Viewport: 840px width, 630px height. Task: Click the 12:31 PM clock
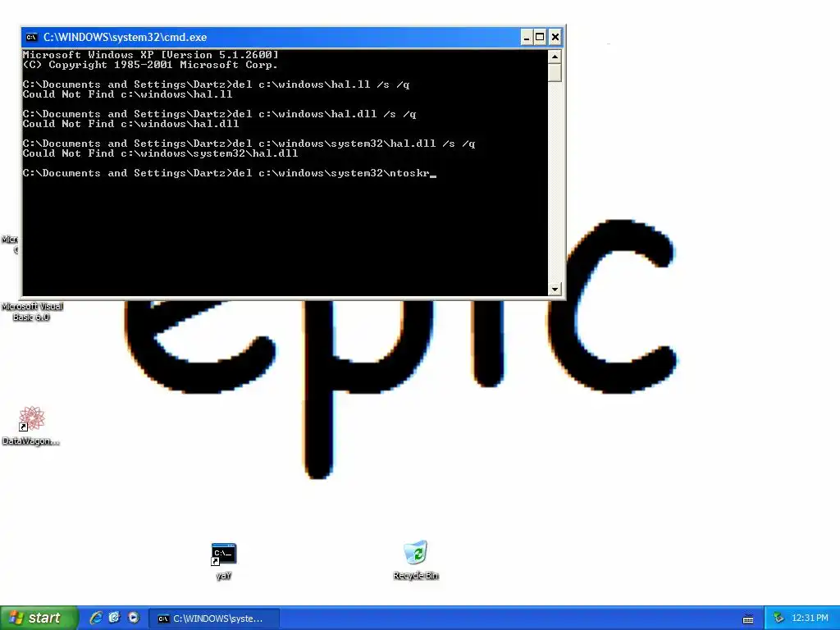point(810,619)
